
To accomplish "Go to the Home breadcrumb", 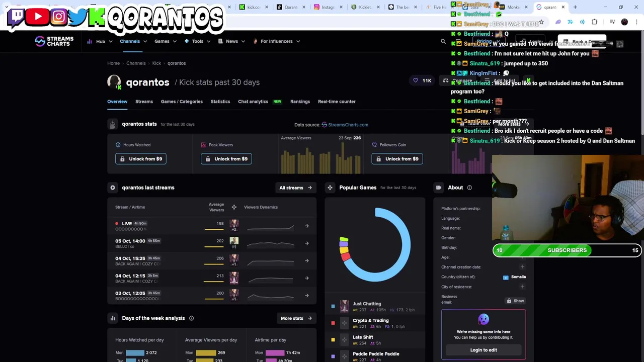I will (x=113, y=63).
